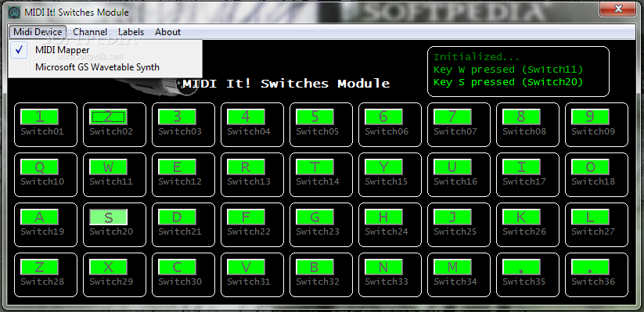
Task: Fire the F button for Switch22
Action: tap(246, 217)
